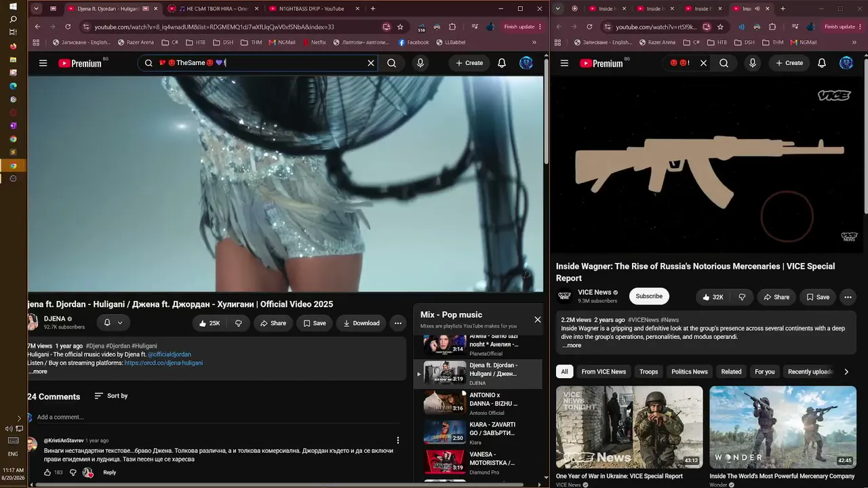Show more filter chips with the right arrow
The height and width of the screenshot is (488, 868).
coord(846,371)
